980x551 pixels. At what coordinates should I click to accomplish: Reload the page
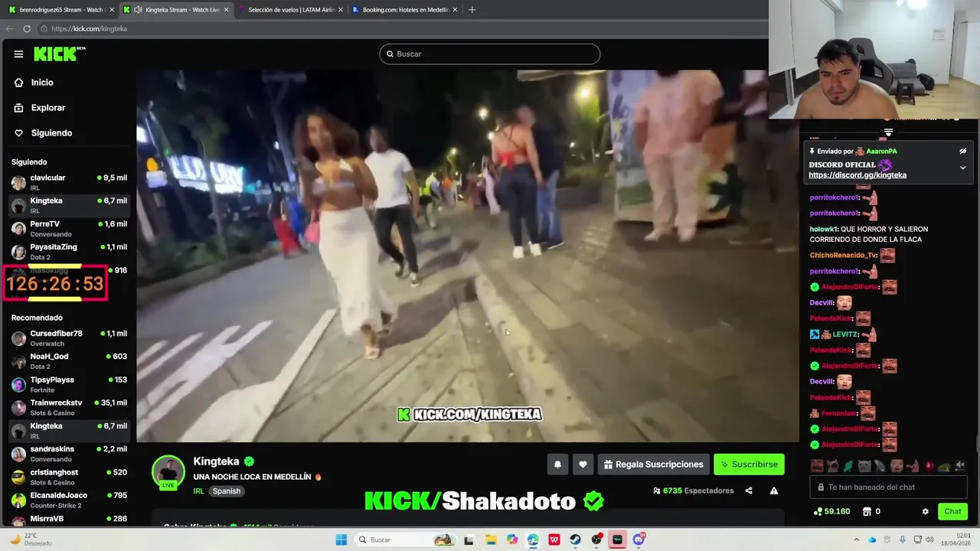pyautogui.click(x=27, y=28)
